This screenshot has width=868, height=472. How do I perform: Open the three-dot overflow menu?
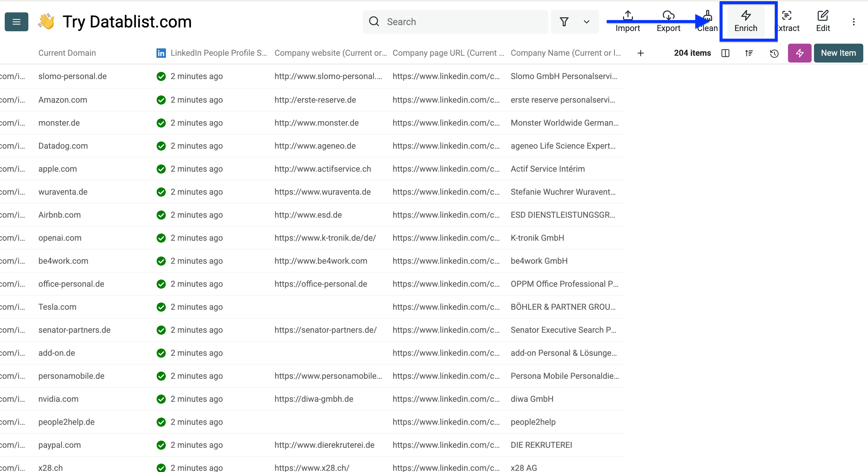[x=854, y=22]
